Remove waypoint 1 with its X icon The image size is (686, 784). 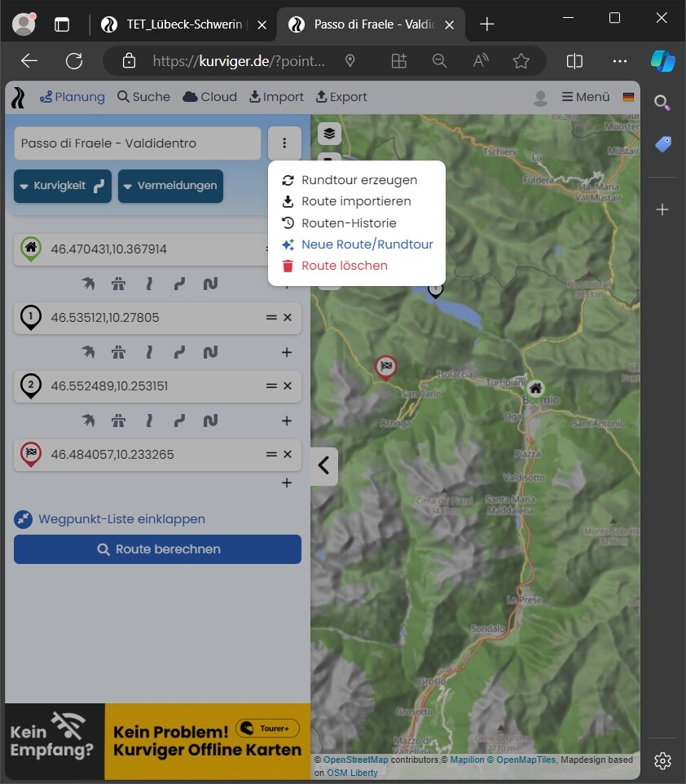288,317
